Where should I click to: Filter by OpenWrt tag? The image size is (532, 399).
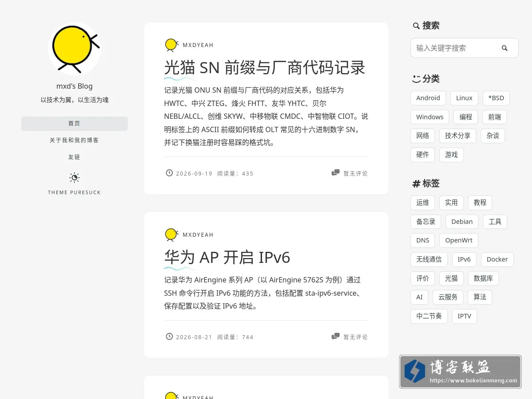pos(459,240)
